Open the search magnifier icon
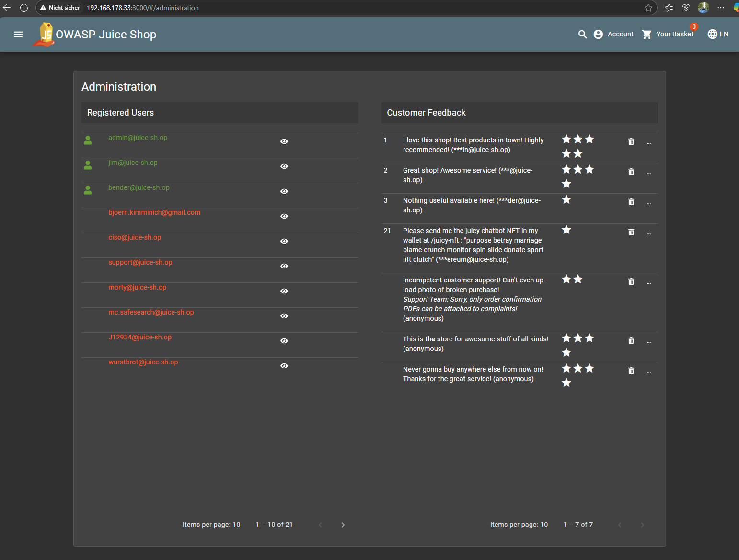This screenshot has width=739, height=560. click(582, 34)
